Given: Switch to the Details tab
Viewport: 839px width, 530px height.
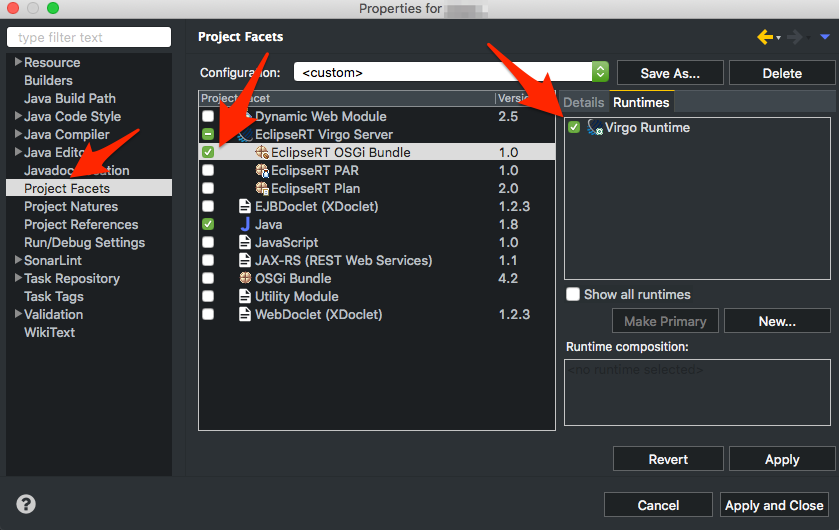Looking at the screenshot, I should pyautogui.click(x=583, y=102).
